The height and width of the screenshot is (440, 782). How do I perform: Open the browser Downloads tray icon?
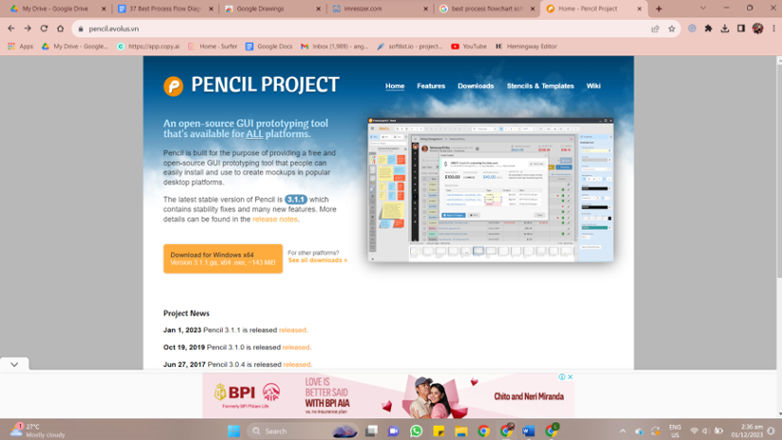tap(725, 29)
